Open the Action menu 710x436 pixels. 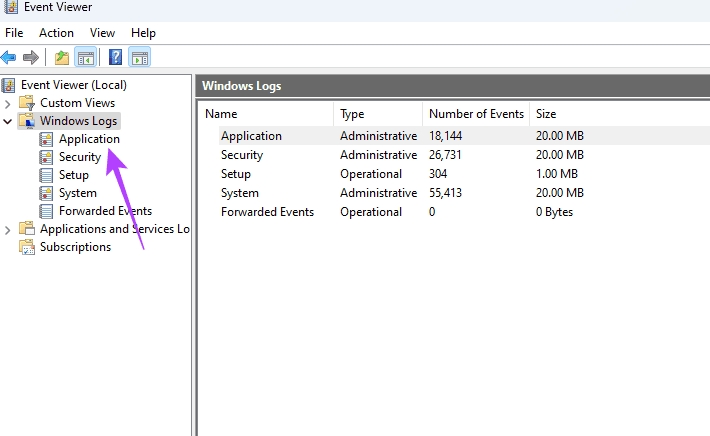pos(56,33)
